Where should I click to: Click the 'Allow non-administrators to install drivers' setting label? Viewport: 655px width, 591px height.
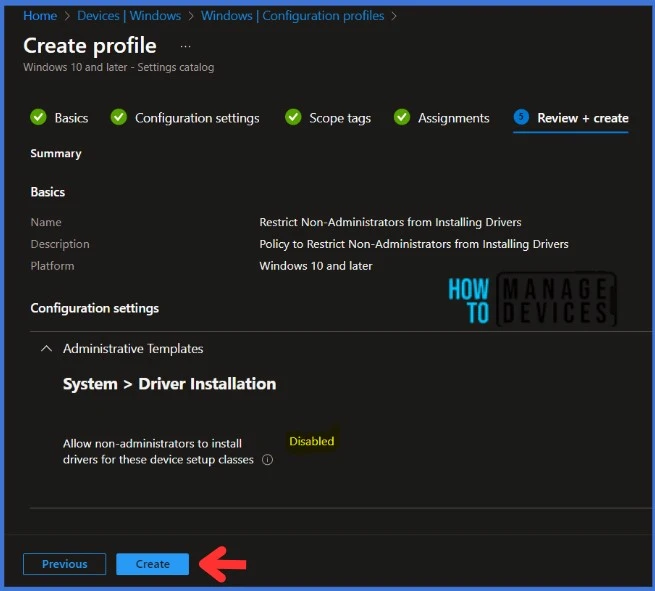tap(158, 451)
